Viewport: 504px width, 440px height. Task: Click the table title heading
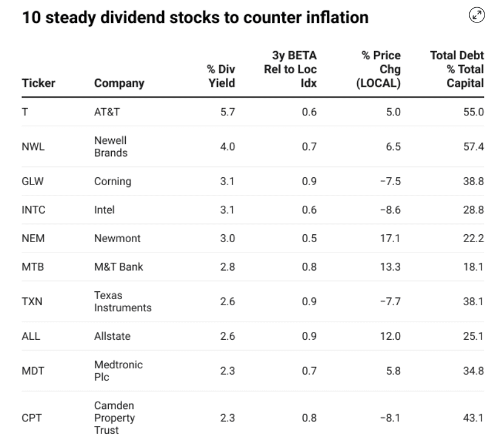(195, 18)
